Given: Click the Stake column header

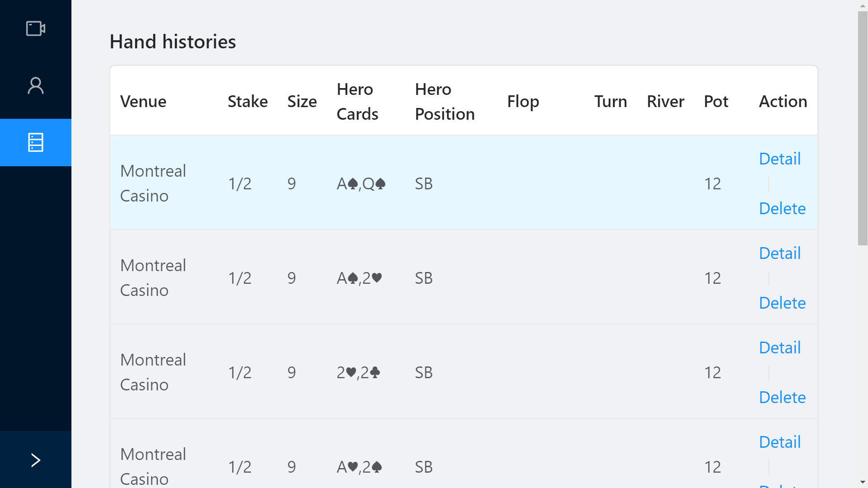Looking at the screenshot, I should pos(247,101).
